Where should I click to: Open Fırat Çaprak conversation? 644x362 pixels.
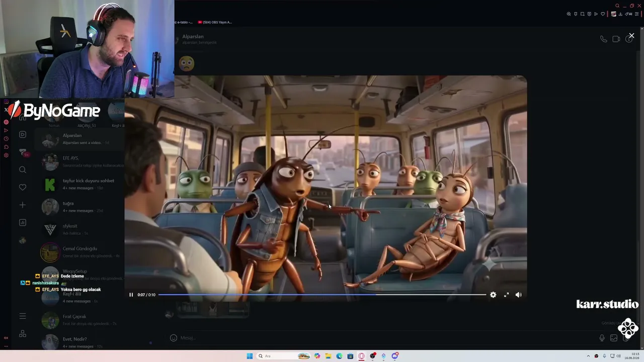79,320
